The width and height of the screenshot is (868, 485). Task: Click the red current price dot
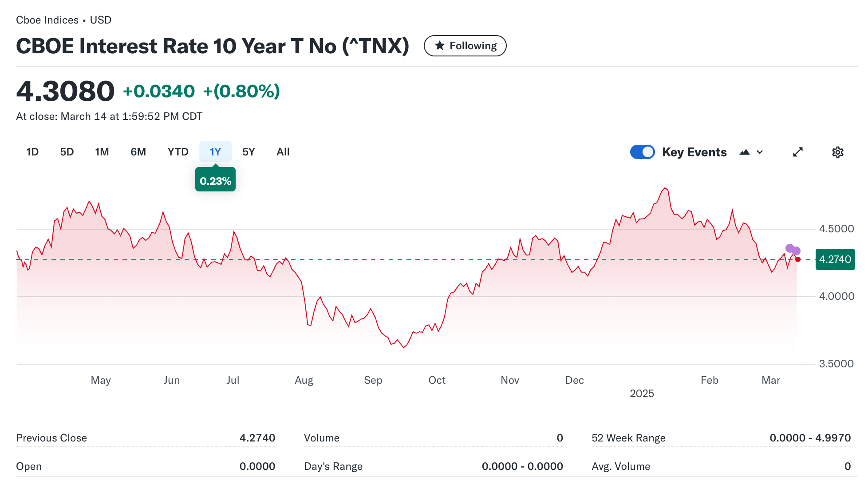[798, 259]
